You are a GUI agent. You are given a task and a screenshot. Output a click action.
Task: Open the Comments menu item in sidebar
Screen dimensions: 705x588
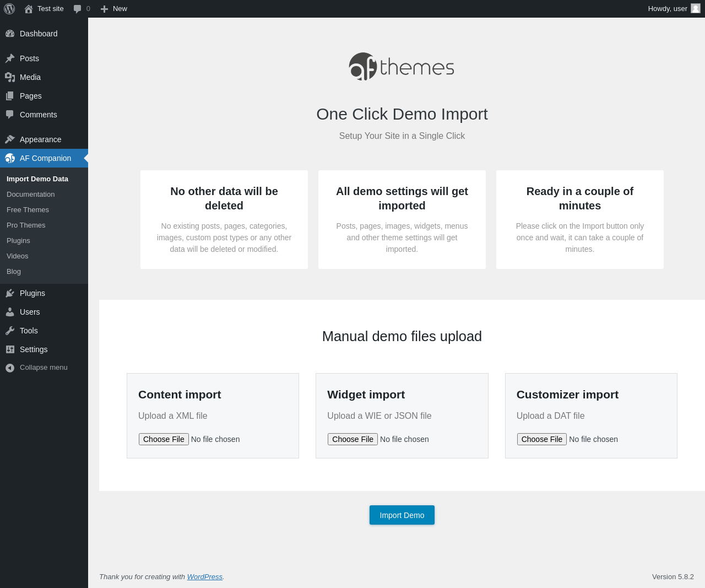(44, 115)
